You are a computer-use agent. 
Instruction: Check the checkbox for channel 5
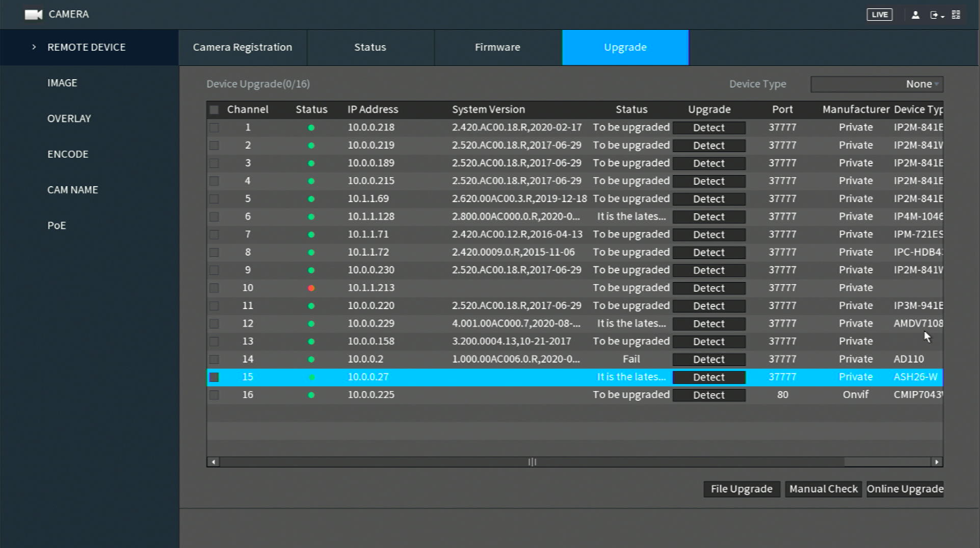[x=214, y=199]
